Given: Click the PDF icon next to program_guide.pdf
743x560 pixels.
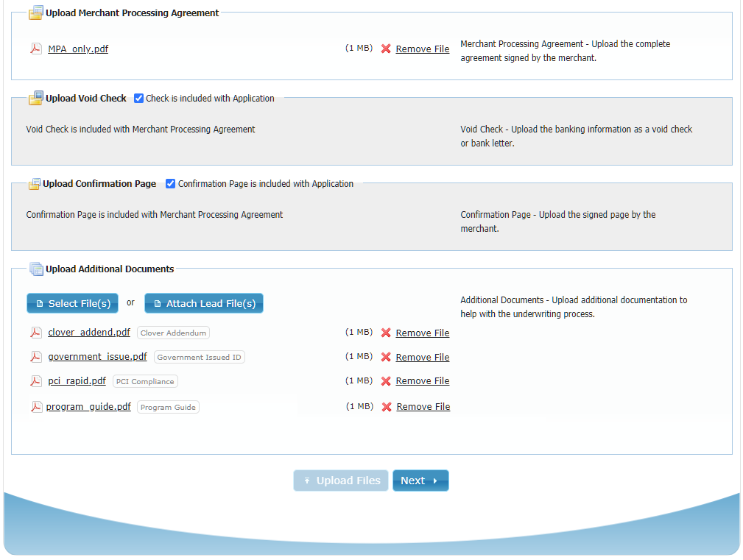Looking at the screenshot, I should (36, 407).
